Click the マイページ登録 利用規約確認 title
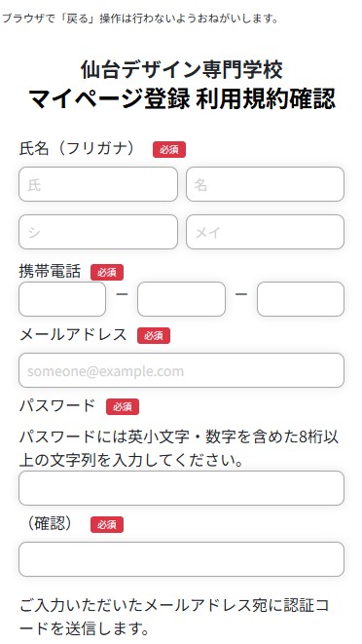Image resolution: width=362 pixels, height=644 pixels. point(181,98)
